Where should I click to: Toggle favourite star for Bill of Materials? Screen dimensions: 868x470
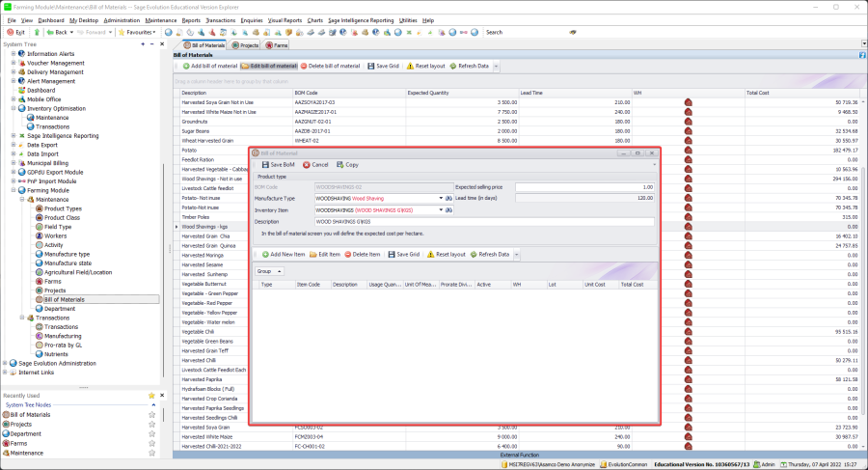(151, 414)
